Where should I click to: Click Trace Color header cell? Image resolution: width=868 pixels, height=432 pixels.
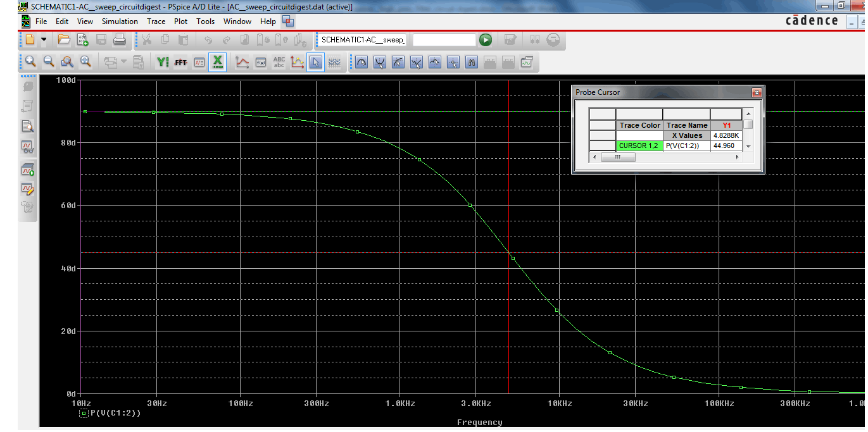pos(639,125)
